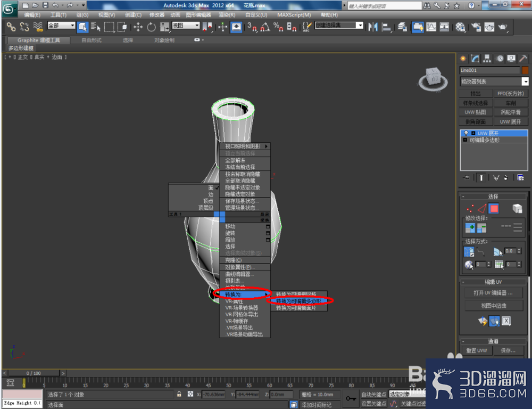Open the 视图 reference coordinate dropdown

[x=186, y=26]
